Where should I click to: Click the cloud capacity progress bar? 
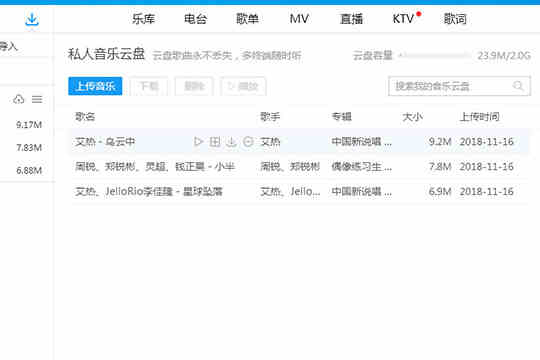tap(435, 55)
